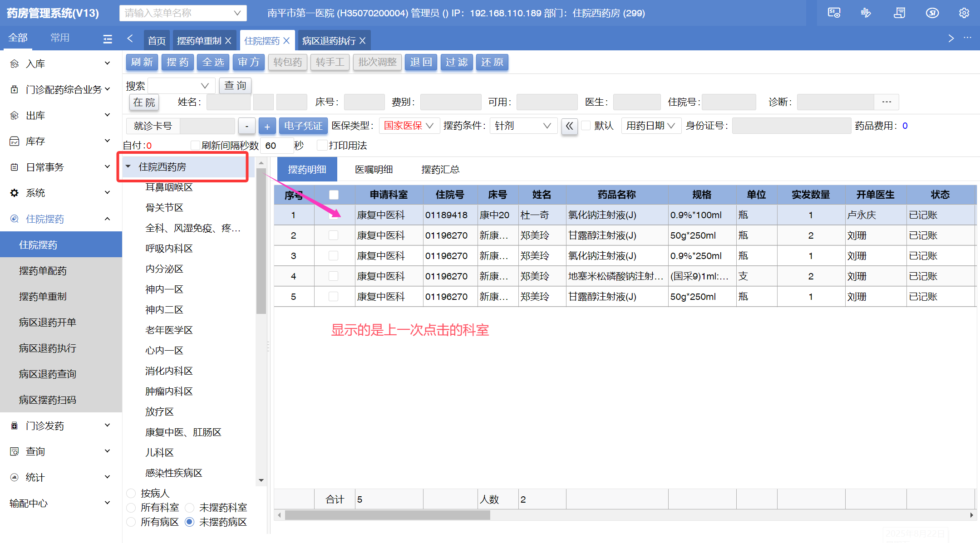
Task: Click the receipt document icon in header
Action: 899,13
